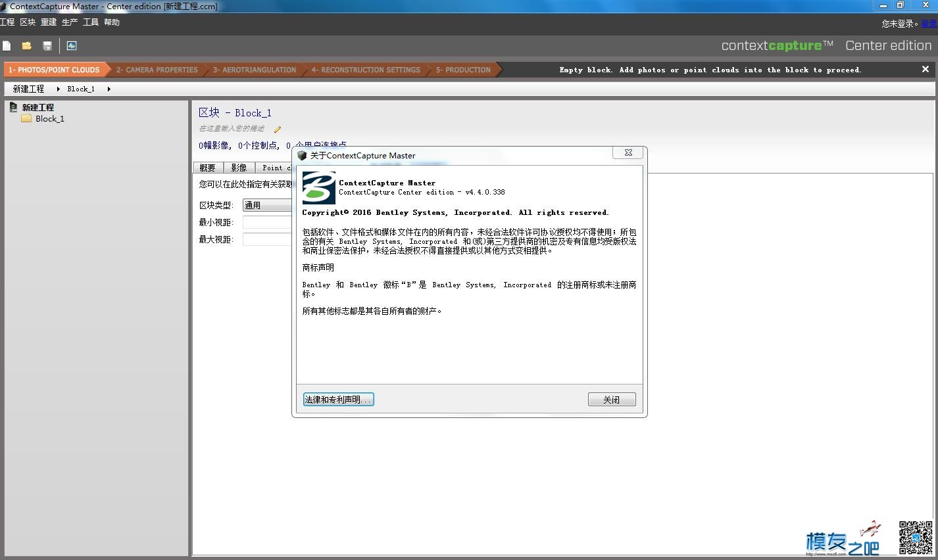Click the Copyright 2016 Bentley Systems line
This screenshot has width=938, height=560.
455,213
